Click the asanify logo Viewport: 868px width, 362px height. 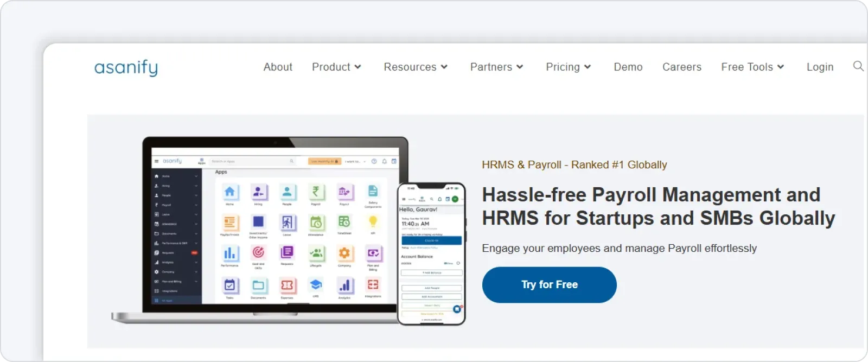(126, 68)
